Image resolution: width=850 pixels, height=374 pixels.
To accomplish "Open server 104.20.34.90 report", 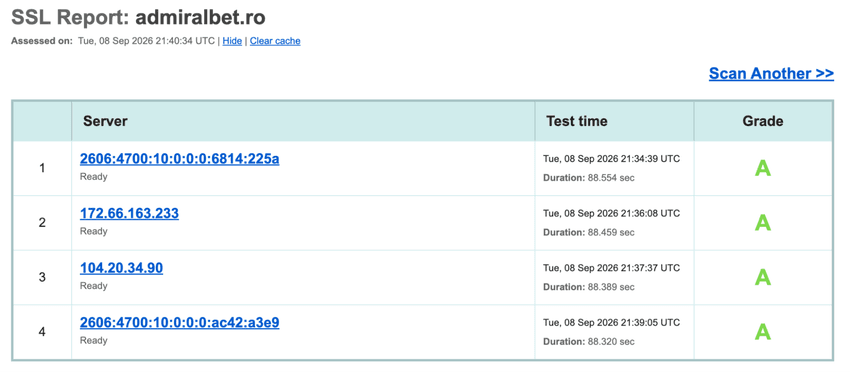I will [x=121, y=268].
